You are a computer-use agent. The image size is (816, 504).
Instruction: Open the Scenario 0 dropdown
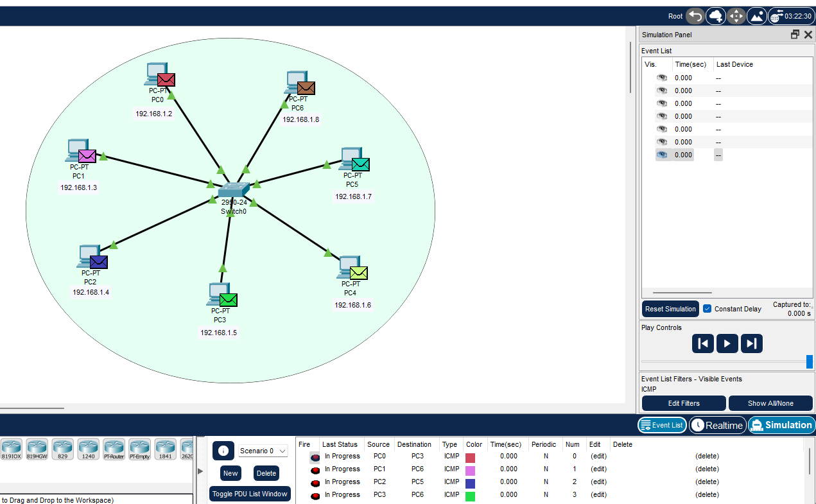click(x=263, y=451)
